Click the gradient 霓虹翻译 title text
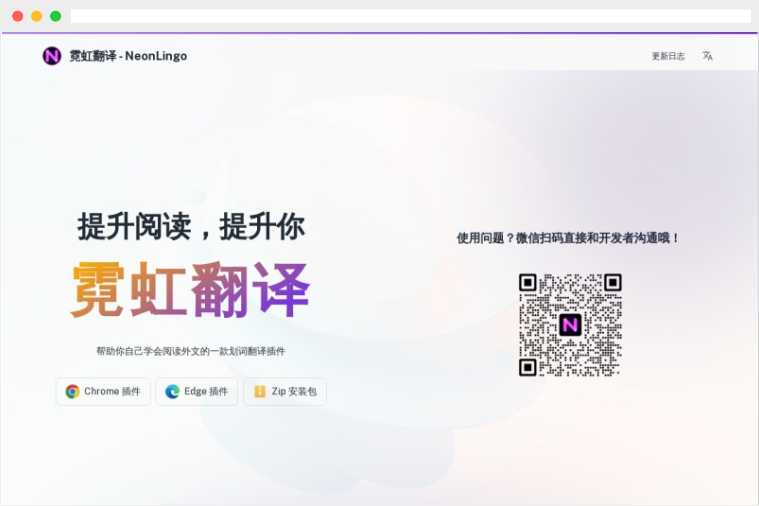Viewport: 759px width, 506px height. 190,290
